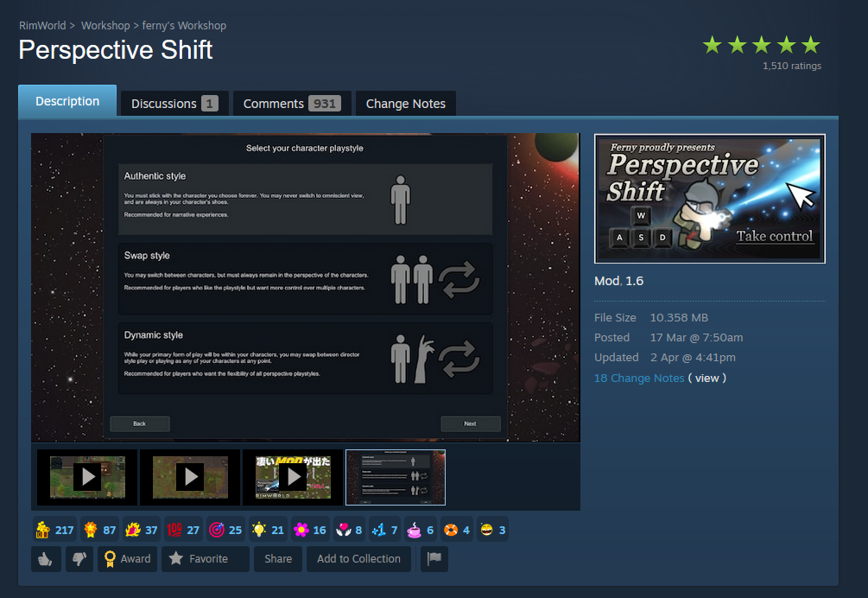Play the second video thumbnail
This screenshot has width=868, height=598.
point(190,477)
